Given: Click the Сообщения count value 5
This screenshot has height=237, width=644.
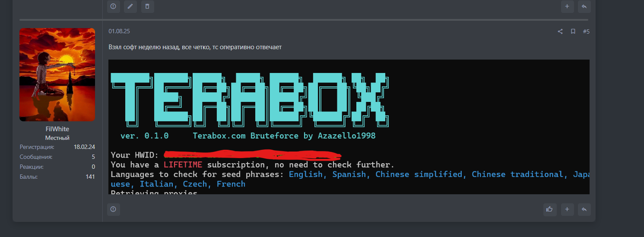Looking at the screenshot, I should pyautogui.click(x=93, y=157).
